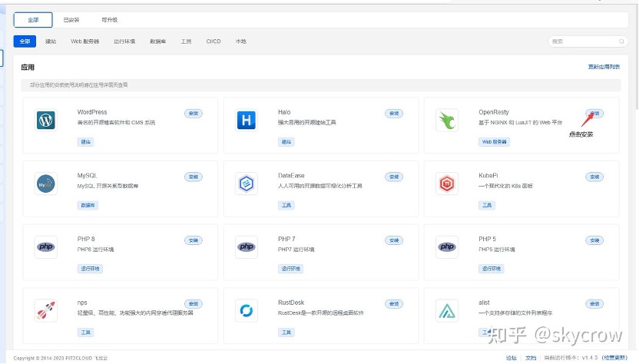Switch to the 已安装 tab

71,19
